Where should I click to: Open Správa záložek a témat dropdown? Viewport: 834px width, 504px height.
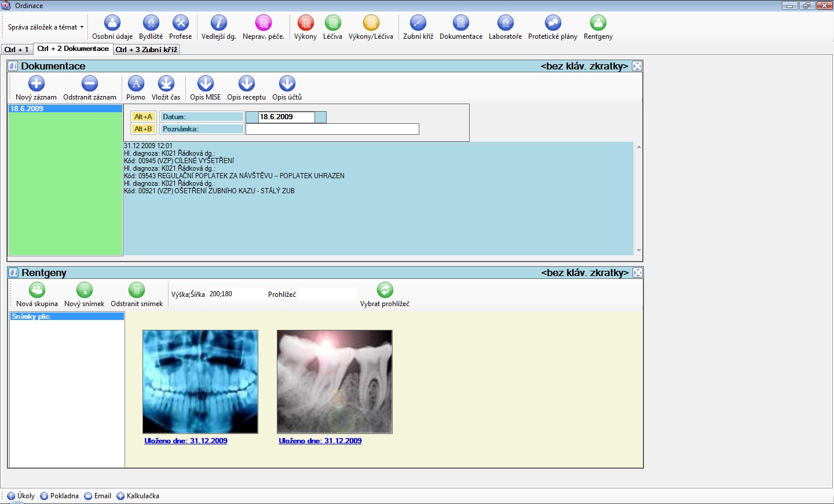pos(46,27)
